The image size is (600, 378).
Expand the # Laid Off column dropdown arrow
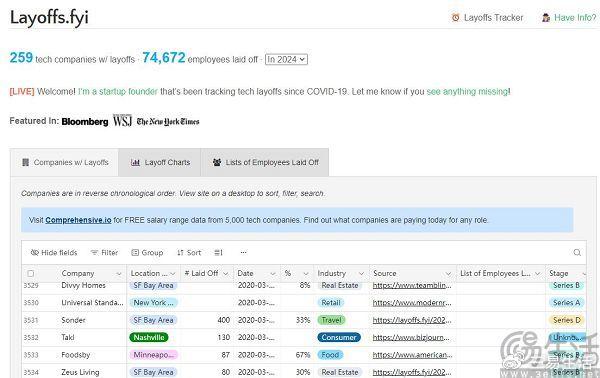[226, 274]
